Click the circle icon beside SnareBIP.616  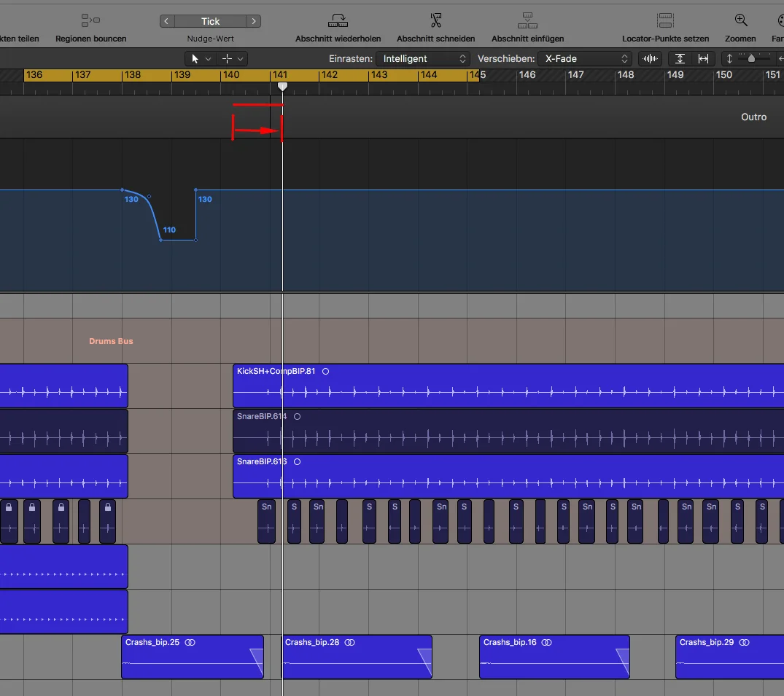tap(297, 461)
